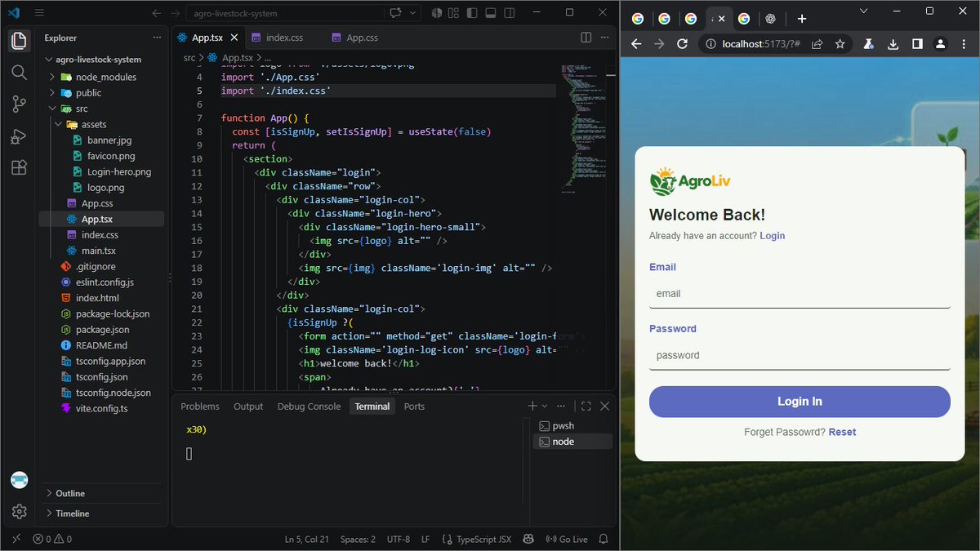Viewport: 980px width, 551px height.
Task: Open the Copilot status icon in status bar
Action: click(x=528, y=540)
